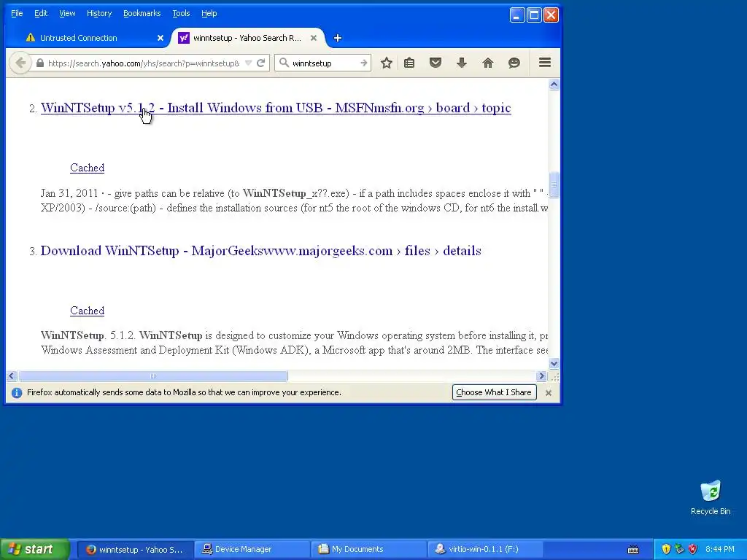Open Download WinNTSetup MajorGeeks result link

260,251
